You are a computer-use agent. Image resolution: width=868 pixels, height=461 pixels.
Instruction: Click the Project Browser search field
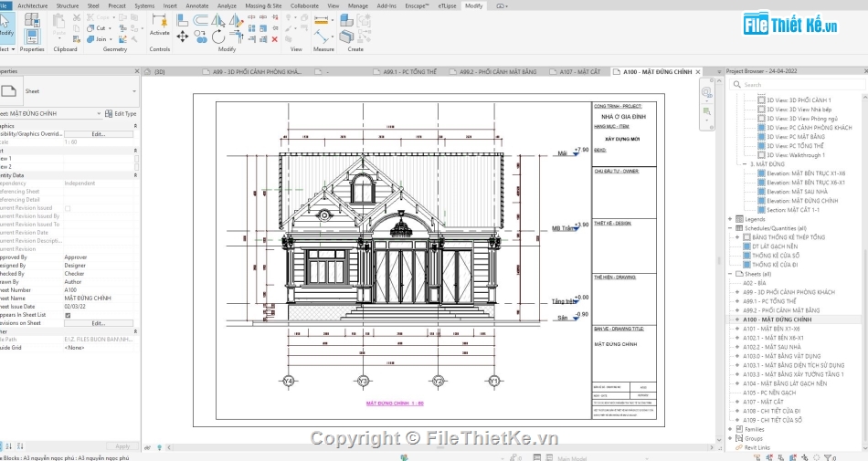pyautogui.click(x=797, y=85)
